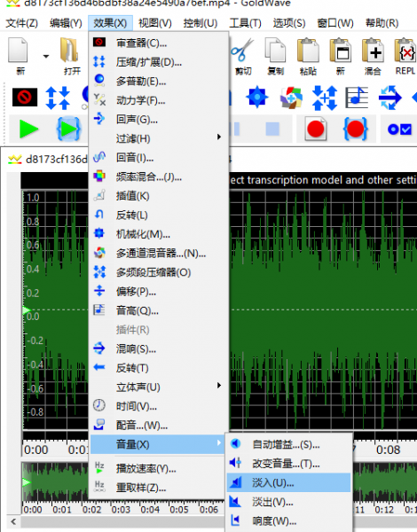
Task: Choose 多普勒(E)... effect
Action: (159, 81)
